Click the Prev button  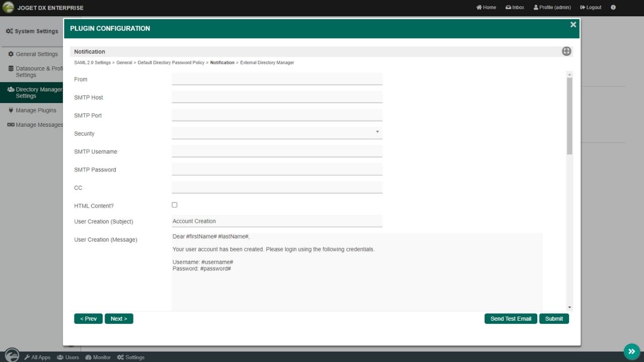(x=89, y=319)
